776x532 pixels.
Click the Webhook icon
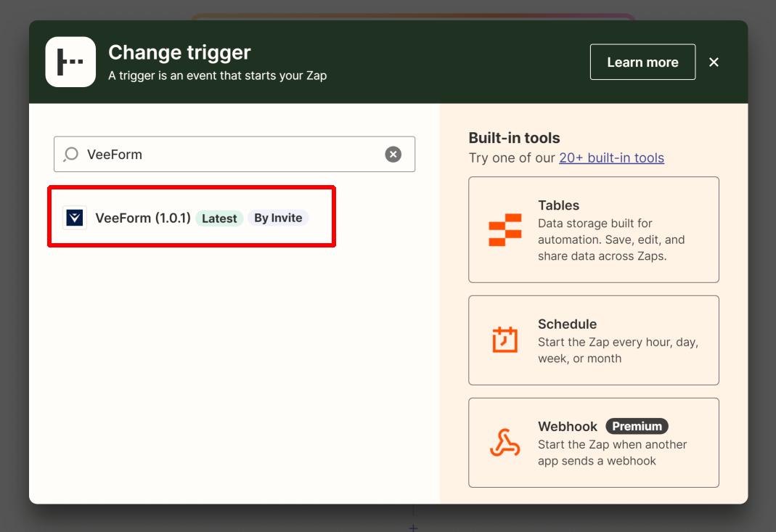pyautogui.click(x=505, y=443)
